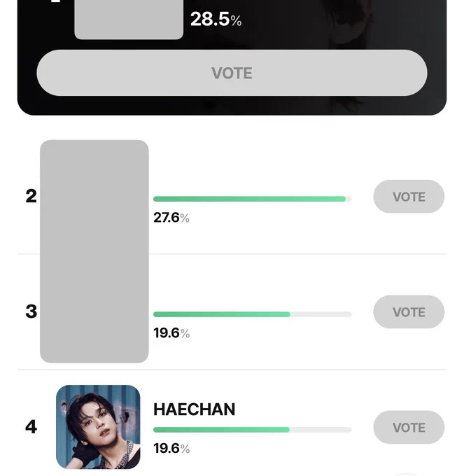Tap the 27.6% percentage text
Viewport: 464px width, 476px height.
(171, 218)
